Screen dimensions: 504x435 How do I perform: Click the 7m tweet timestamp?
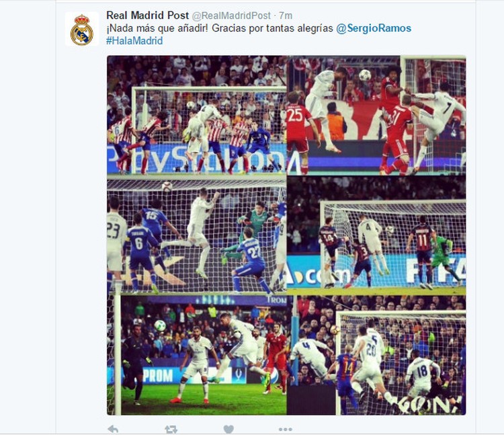(286, 15)
